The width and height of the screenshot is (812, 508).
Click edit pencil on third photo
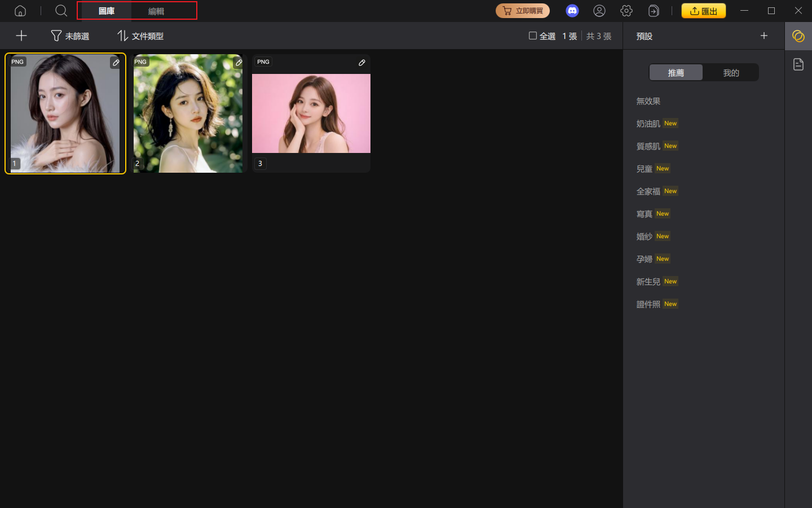click(362, 63)
